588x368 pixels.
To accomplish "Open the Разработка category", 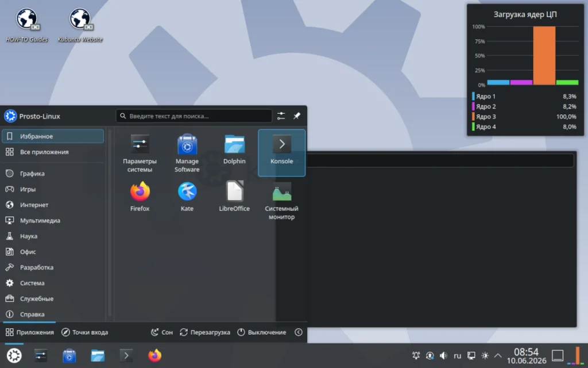I will point(53,267).
